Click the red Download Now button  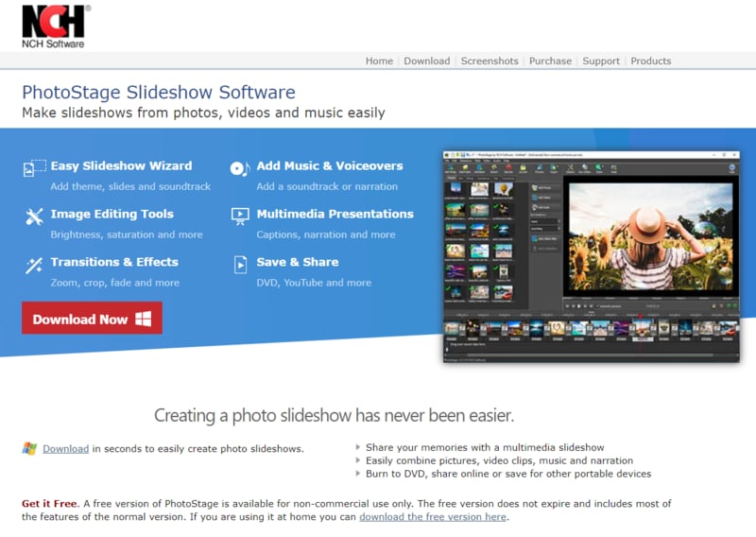[x=92, y=318]
